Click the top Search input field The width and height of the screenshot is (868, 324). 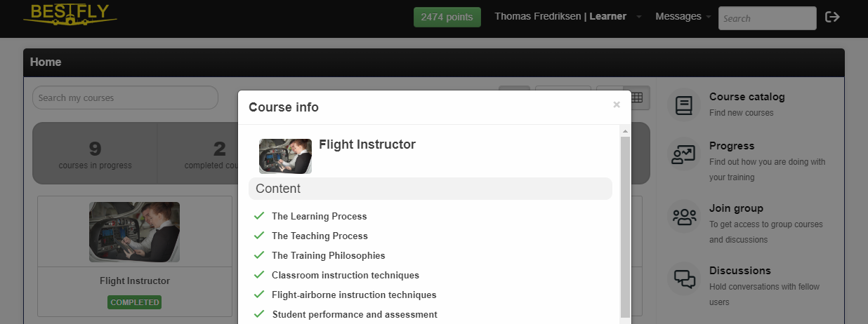tap(767, 18)
